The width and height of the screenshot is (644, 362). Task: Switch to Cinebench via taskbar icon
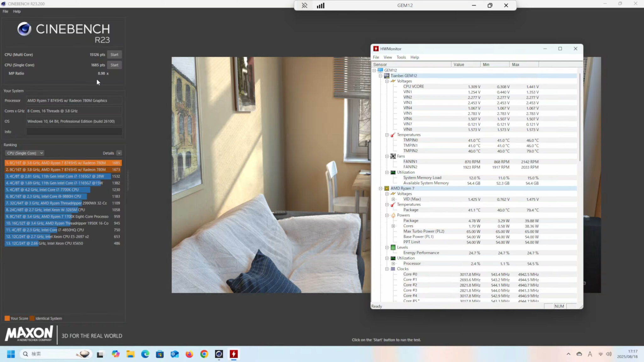[x=219, y=354]
